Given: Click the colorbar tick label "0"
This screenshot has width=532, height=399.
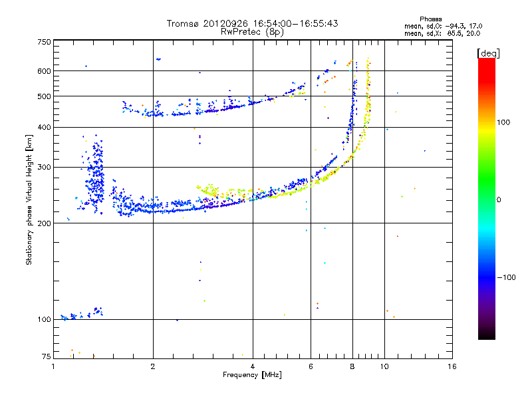Looking at the screenshot, I should tap(499, 200).
